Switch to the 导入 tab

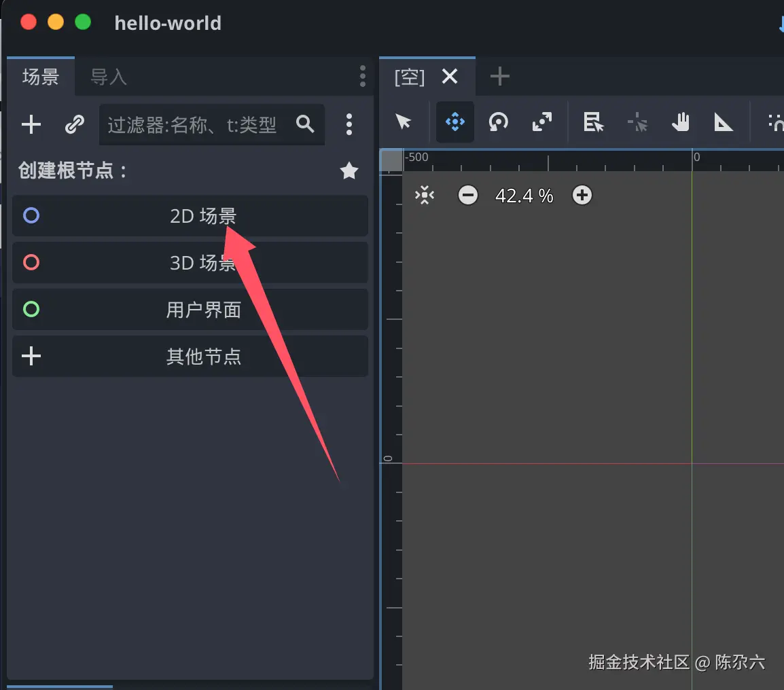pyautogui.click(x=109, y=77)
